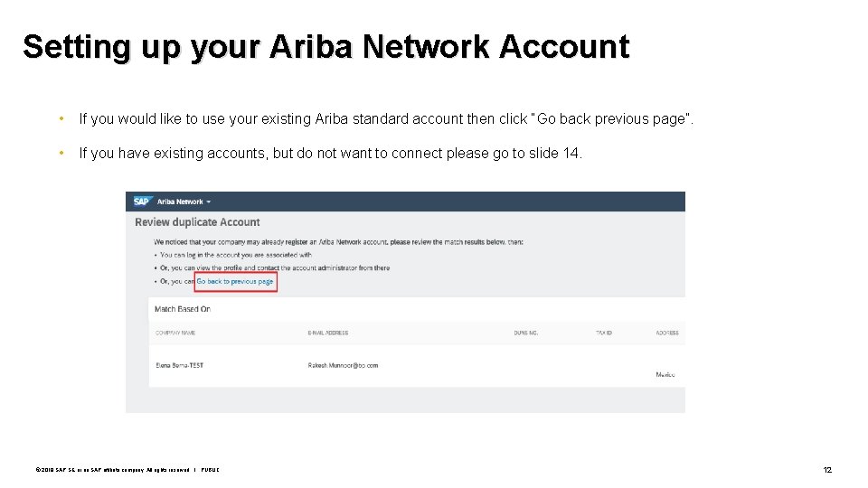Click the 'Match Based On' section header
The height and width of the screenshot is (488, 868).
[x=182, y=309]
